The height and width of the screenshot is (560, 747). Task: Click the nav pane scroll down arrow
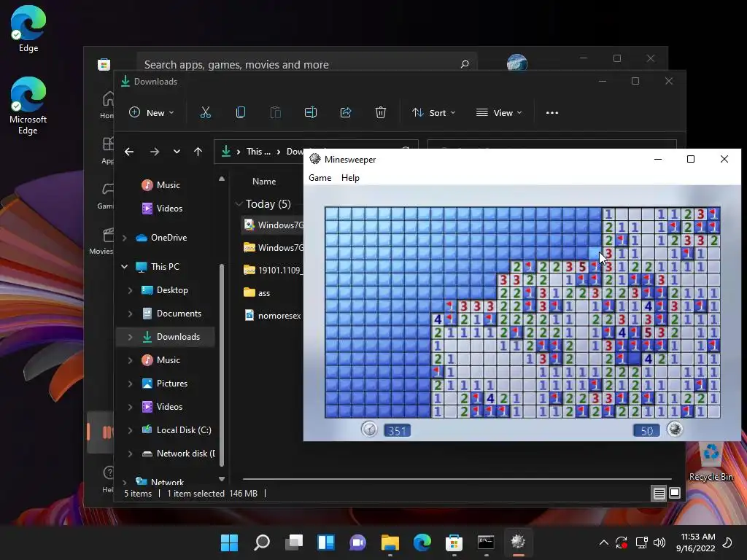pyautogui.click(x=222, y=479)
